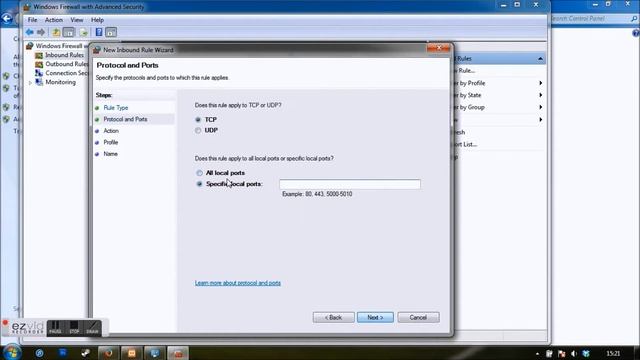Collapse the Inbound Rules actions header arrow
The width and height of the screenshot is (640, 360).
540,59
